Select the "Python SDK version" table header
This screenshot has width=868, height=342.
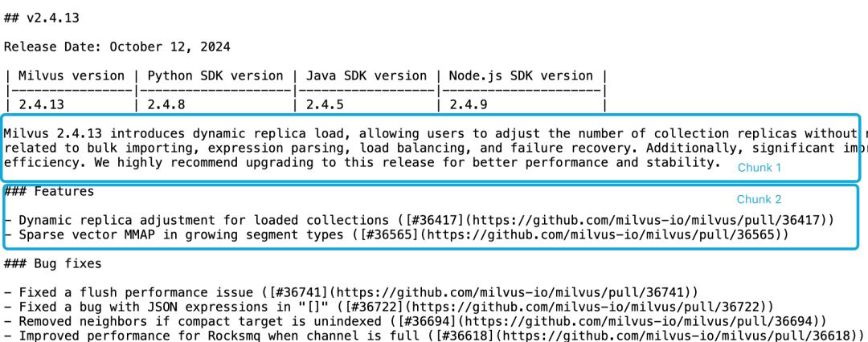(215, 76)
